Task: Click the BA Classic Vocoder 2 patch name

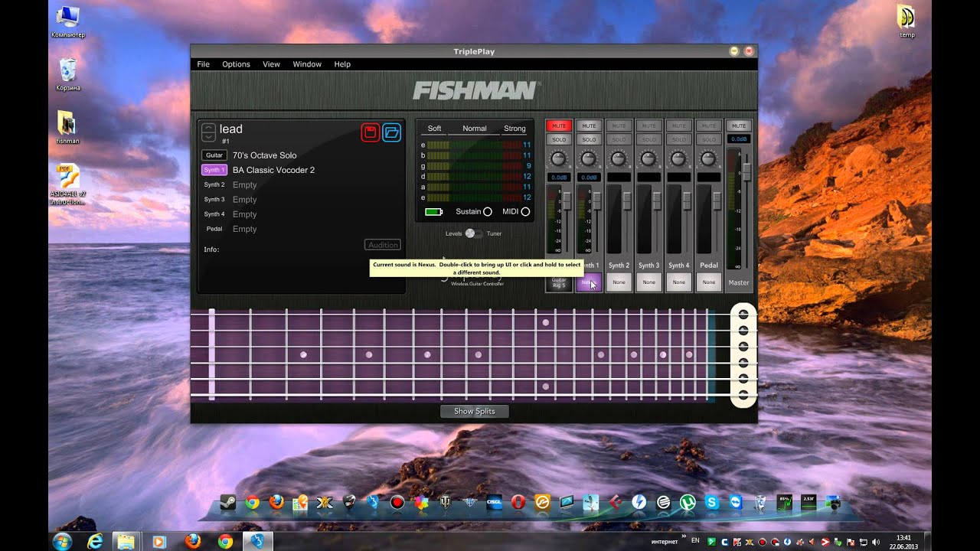Action: click(x=273, y=170)
